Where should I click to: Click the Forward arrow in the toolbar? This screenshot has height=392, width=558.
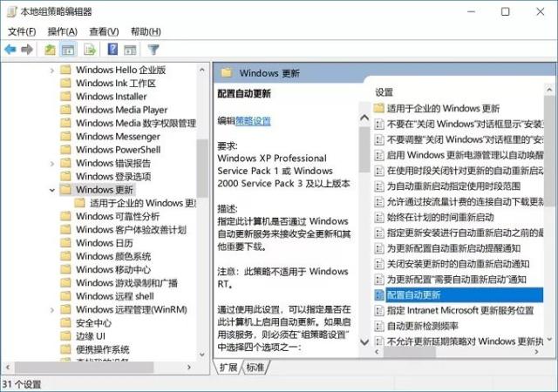click(27, 50)
